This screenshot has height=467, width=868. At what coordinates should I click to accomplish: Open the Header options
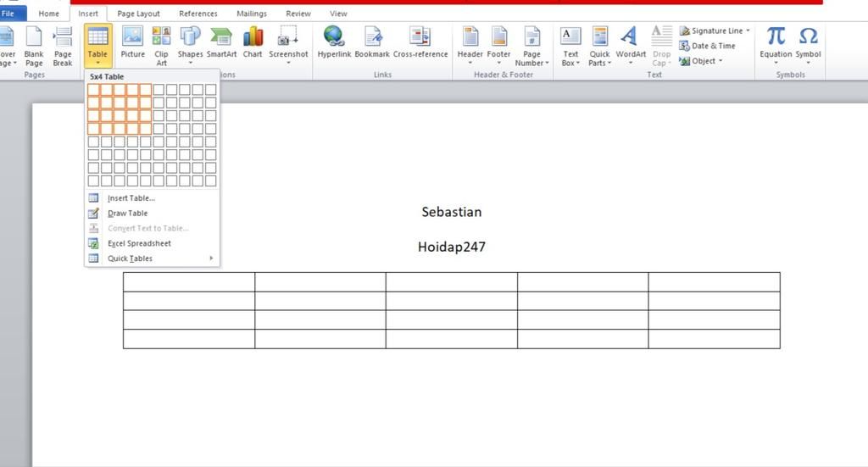click(x=470, y=46)
